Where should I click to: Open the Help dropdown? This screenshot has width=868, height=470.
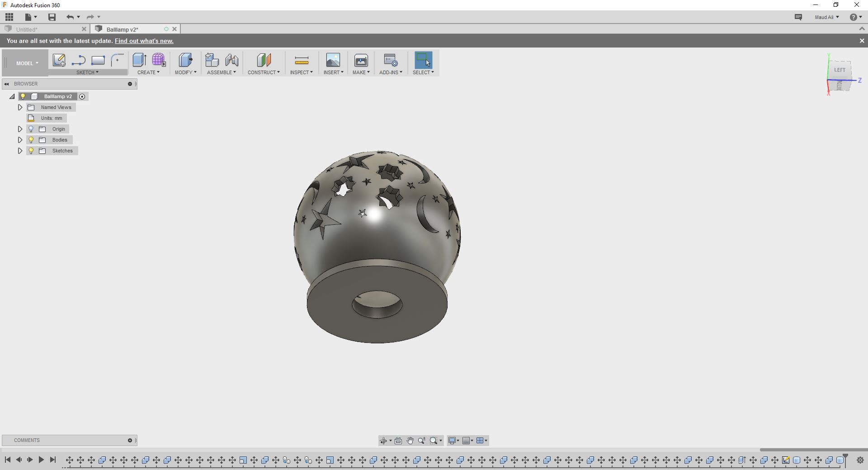click(x=856, y=17)
